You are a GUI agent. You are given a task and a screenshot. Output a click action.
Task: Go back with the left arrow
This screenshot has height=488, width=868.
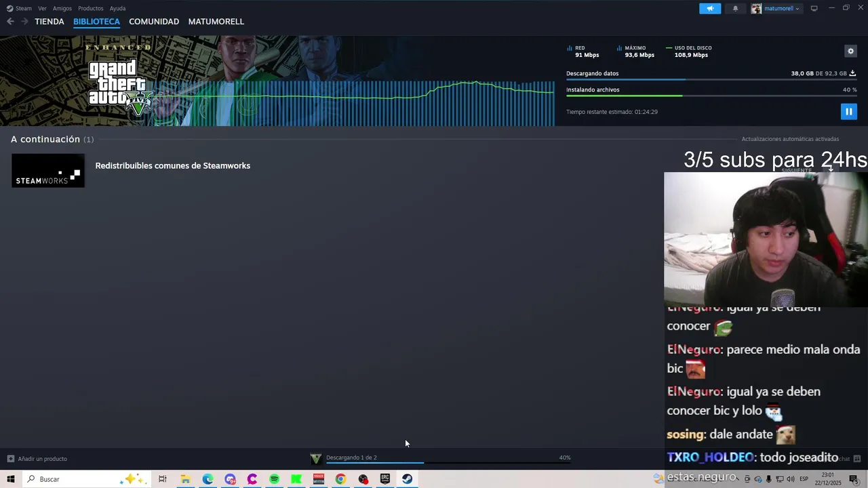(10, 22)
